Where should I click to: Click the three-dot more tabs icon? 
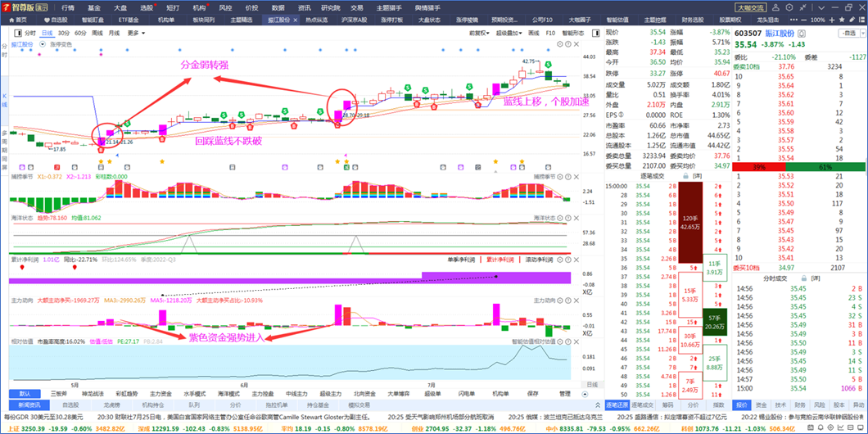(793, 20)
